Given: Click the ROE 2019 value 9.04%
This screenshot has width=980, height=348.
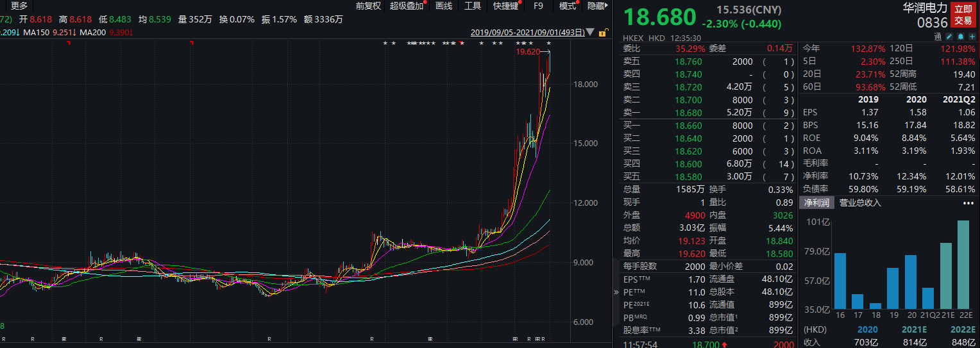Looking at the screenshot, I should pos(866,138).
